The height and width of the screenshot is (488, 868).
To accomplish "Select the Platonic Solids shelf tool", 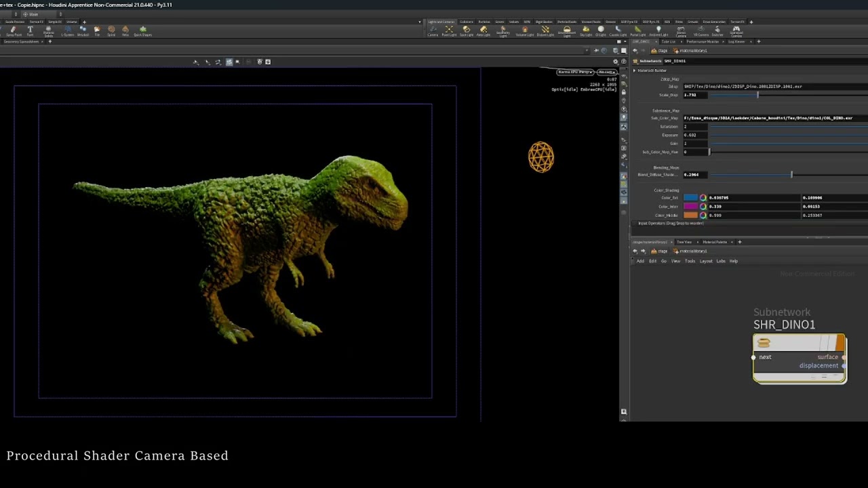I will point(49,32).
